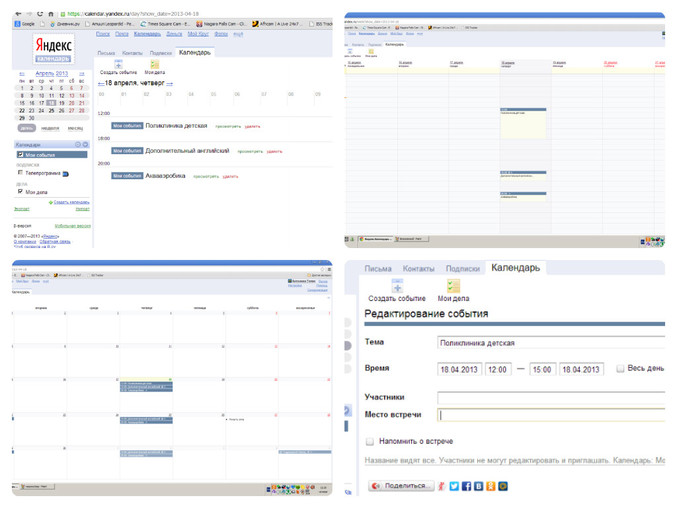Click second round button in Календари header
This screenshot has height=508, width=677.
pos(85,145)
